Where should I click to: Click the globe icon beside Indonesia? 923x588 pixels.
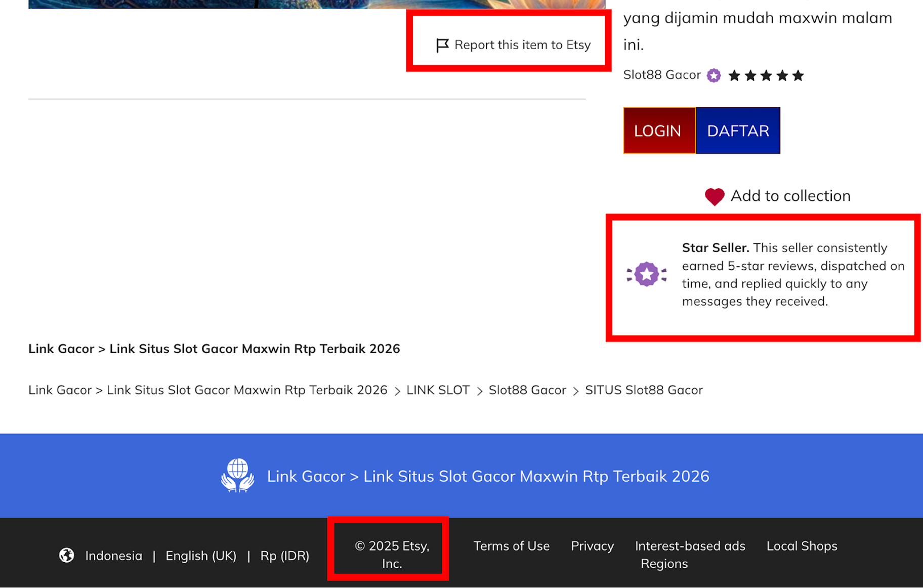[66, 555]
